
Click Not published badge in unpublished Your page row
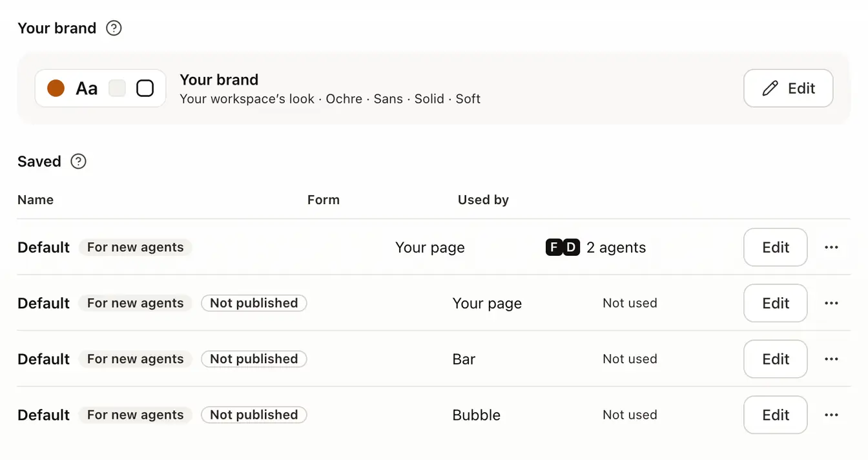click(254, 303)
